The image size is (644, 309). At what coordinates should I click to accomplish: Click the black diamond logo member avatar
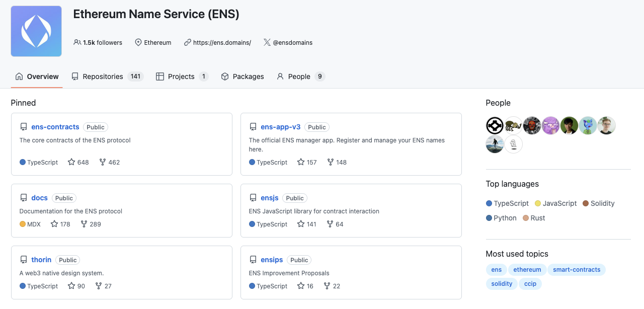pos(495,125)
